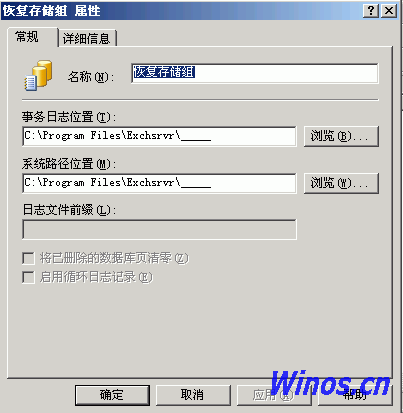Close the 恢复存储组 属性 dialog
The width and height of the screenshot is (403, 413).
389,11
